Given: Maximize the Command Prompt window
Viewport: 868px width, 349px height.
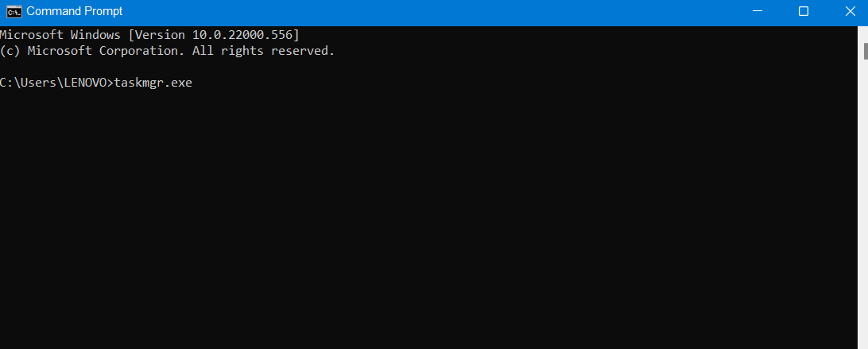Looking at the screenshot, I should pyautogui.click(x=804, y=11).
